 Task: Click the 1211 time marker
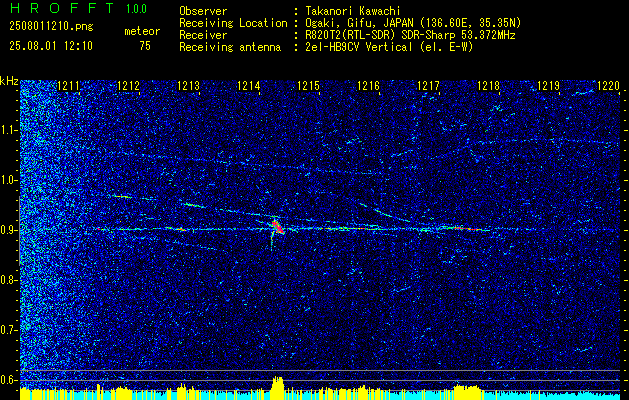pyautogui.click(x=69, y=86)
